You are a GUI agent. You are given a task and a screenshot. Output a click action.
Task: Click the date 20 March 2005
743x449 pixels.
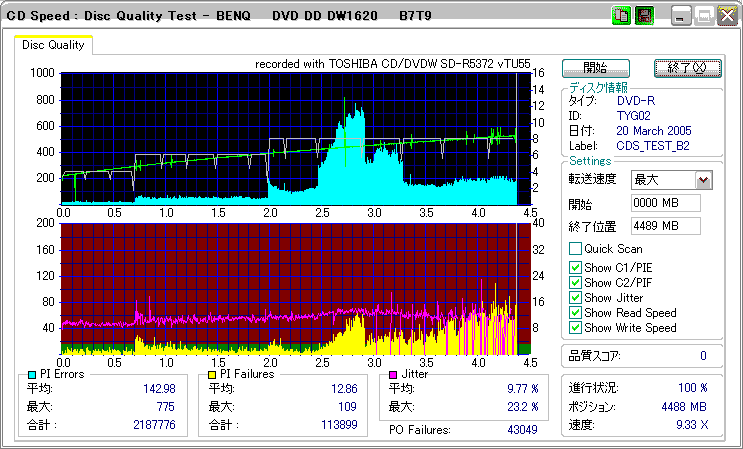[654, 131]
